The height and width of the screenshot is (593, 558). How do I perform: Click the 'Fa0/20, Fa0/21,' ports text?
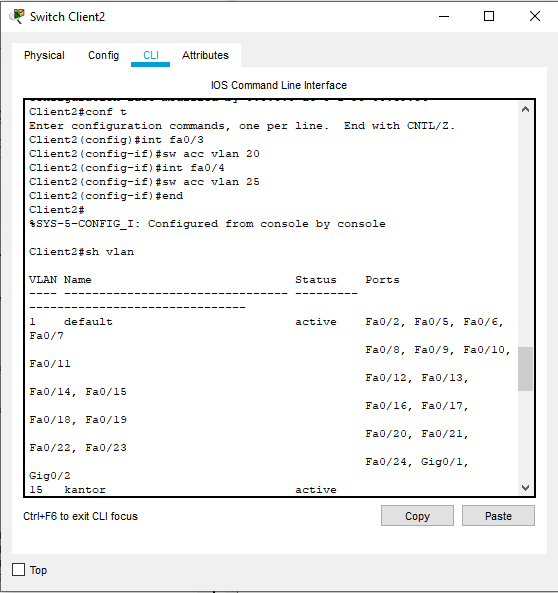point(417,434)
